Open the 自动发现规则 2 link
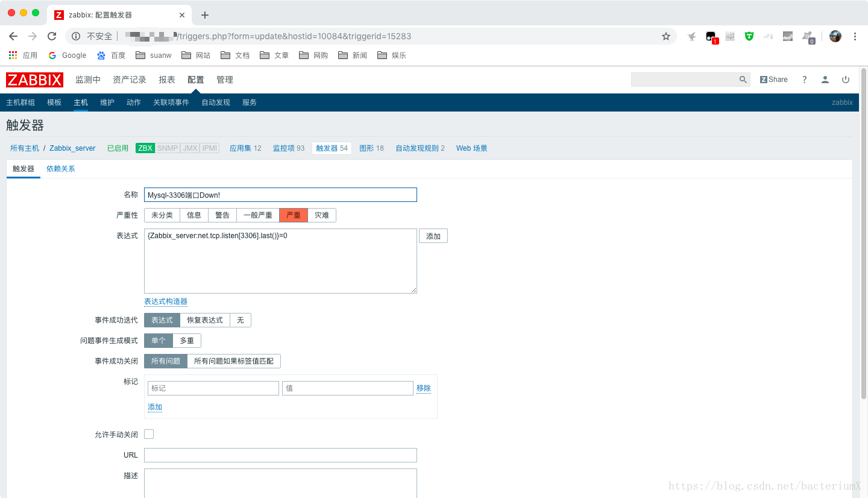The image size is (868, 498). [x=420, y=148]
